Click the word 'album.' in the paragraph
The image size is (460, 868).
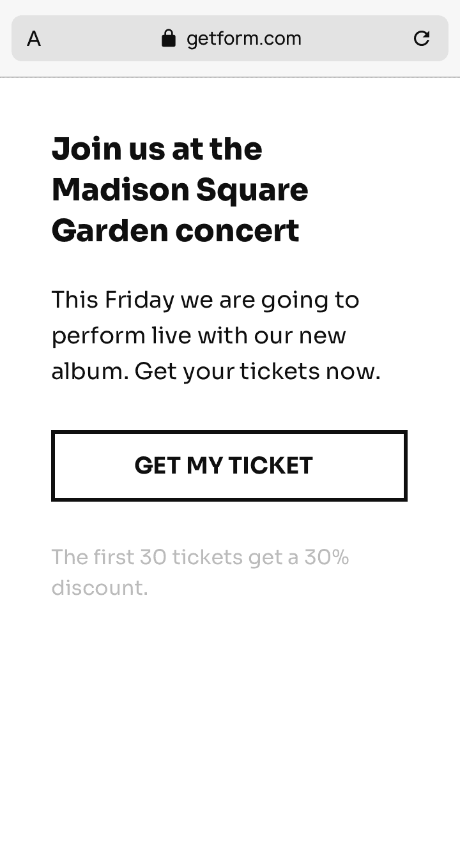90,371
